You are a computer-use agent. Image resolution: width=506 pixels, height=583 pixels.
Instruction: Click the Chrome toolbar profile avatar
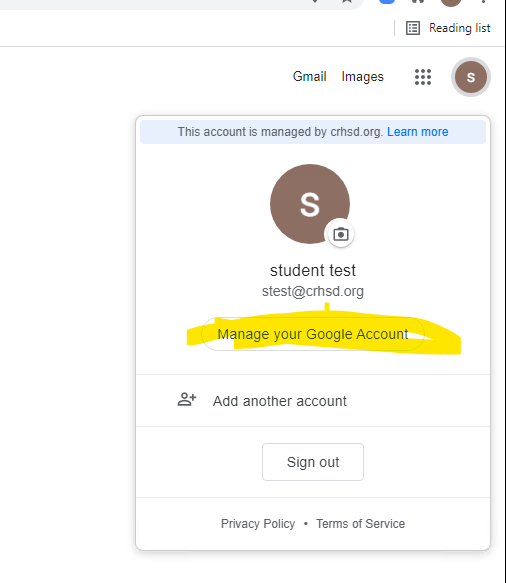[451, 2]
